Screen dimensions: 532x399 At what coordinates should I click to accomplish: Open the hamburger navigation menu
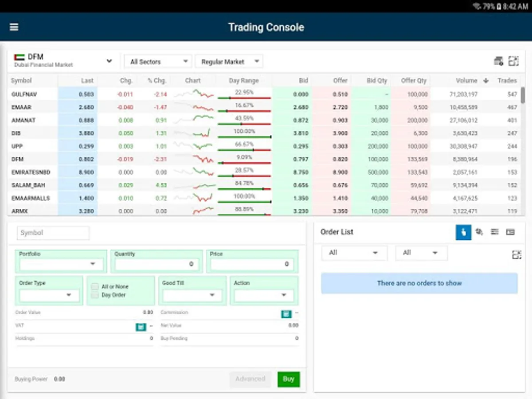tap(14, 27)
